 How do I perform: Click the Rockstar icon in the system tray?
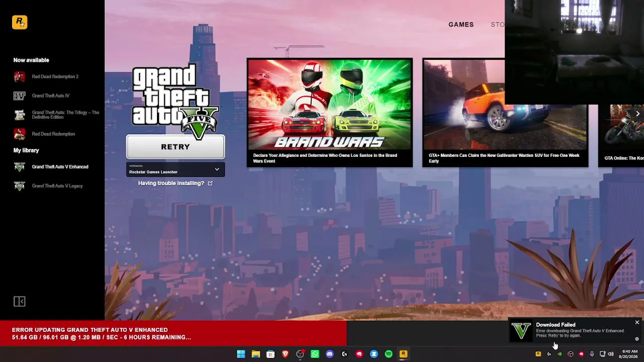pos(538,354)
